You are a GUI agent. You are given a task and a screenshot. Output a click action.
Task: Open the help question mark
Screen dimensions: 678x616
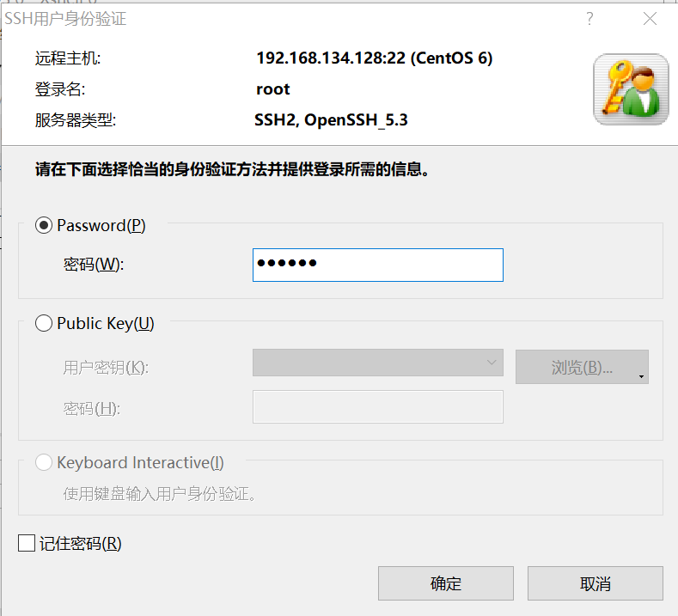point(589,19)
